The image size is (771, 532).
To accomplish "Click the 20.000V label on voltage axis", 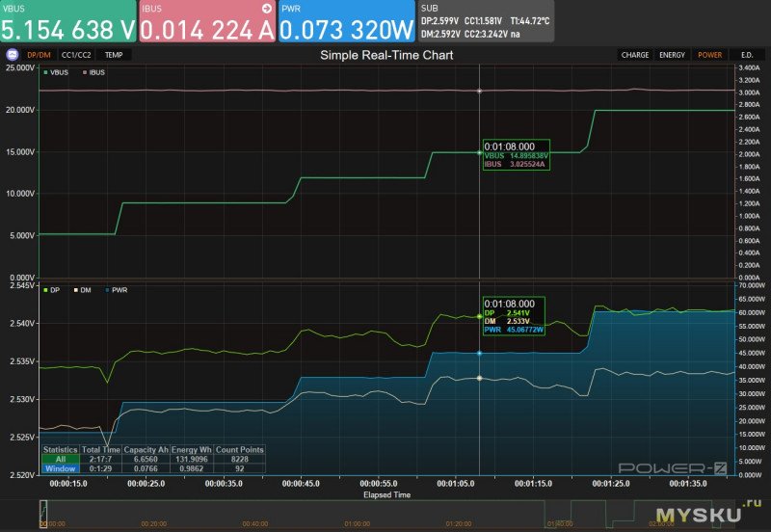I will [20, 110].
